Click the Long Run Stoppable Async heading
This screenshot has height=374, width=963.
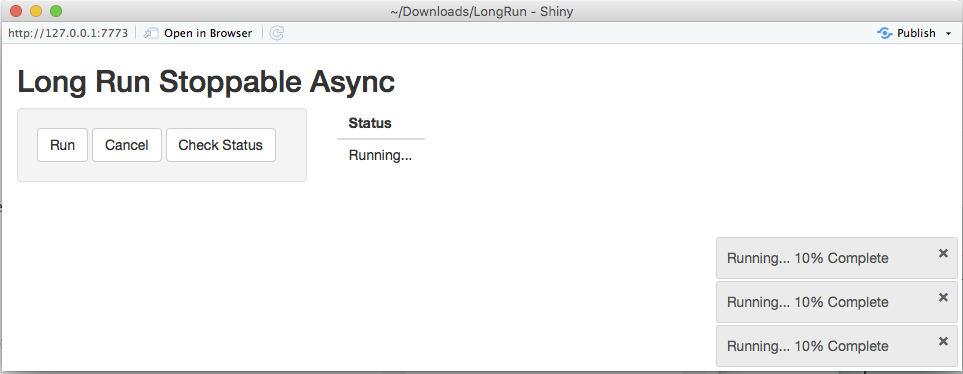pyautogui.click(x=206, y=82)
